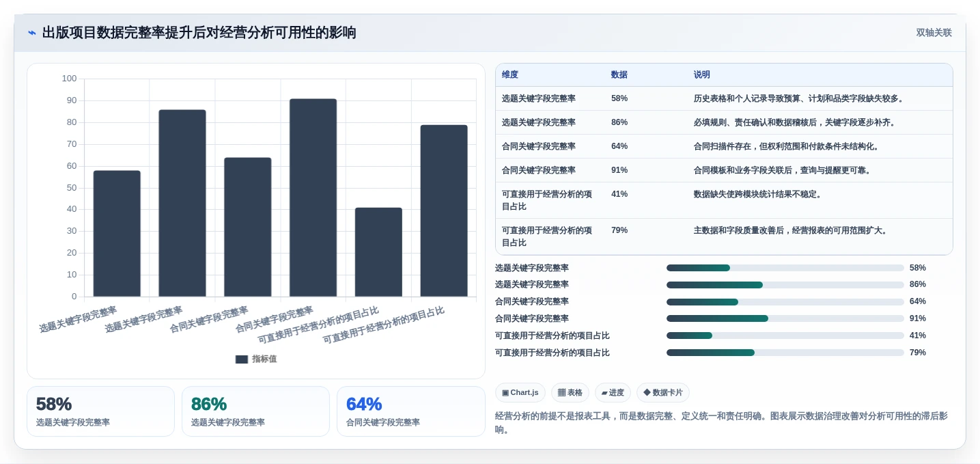Click table cell 必填规则、责任确认和数据稽核后,关键字段逐步补齐。

[x=796, y=122]
